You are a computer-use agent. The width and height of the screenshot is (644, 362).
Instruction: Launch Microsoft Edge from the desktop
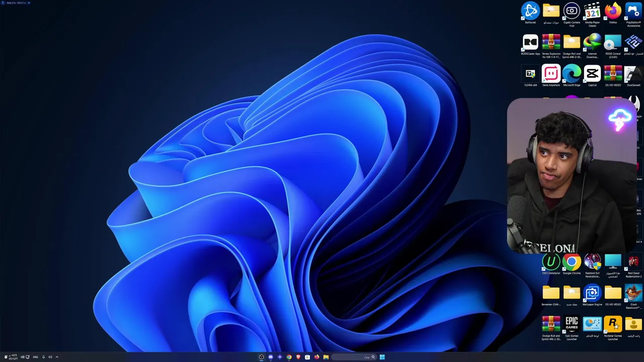coord(572,76)
